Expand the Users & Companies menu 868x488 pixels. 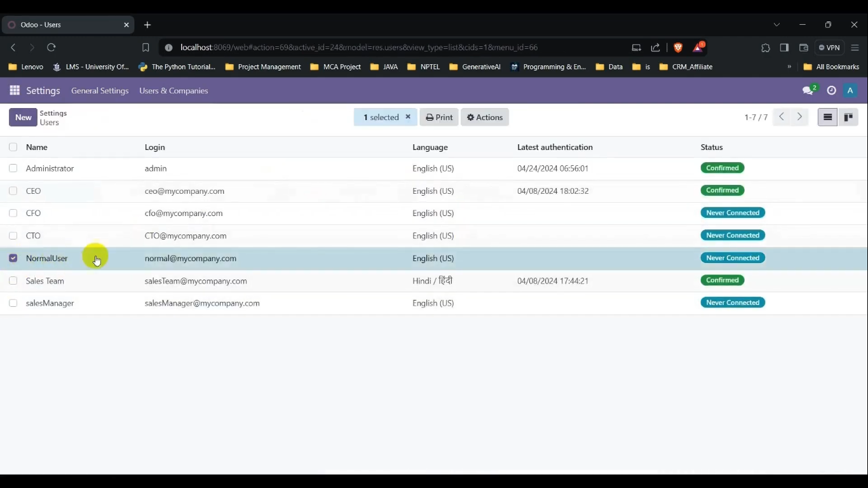point(173,91)
